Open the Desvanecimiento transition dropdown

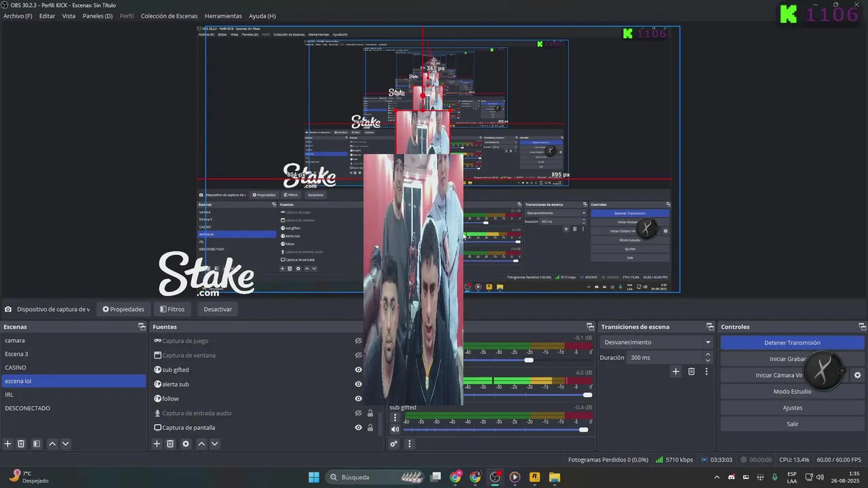(656, 342)
